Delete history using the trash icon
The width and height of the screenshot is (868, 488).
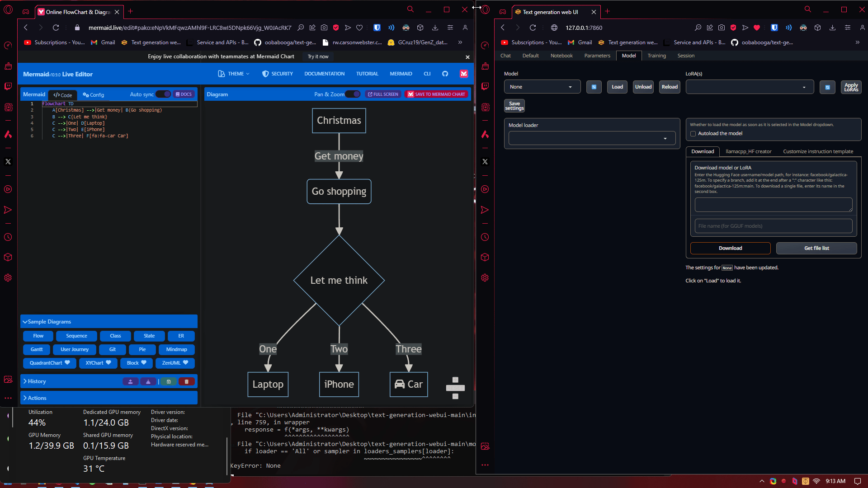pos(187,381)
